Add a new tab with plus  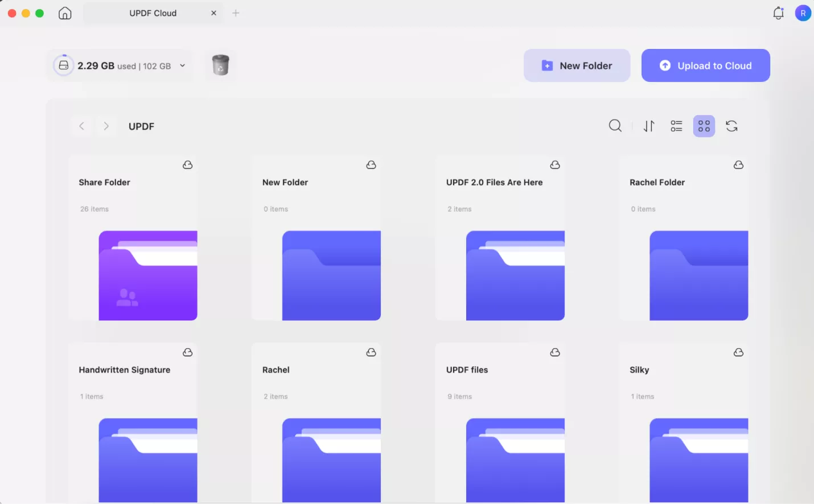[x=236, y=13]
